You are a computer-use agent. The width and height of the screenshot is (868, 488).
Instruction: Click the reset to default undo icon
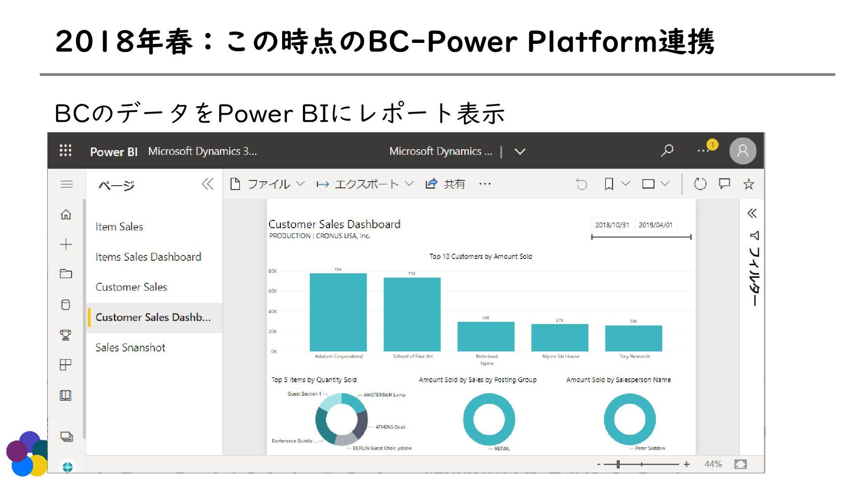point(581,184)
